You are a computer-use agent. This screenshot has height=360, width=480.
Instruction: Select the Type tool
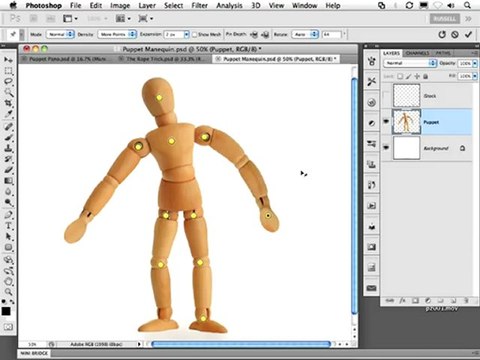(x=8, y=226)
